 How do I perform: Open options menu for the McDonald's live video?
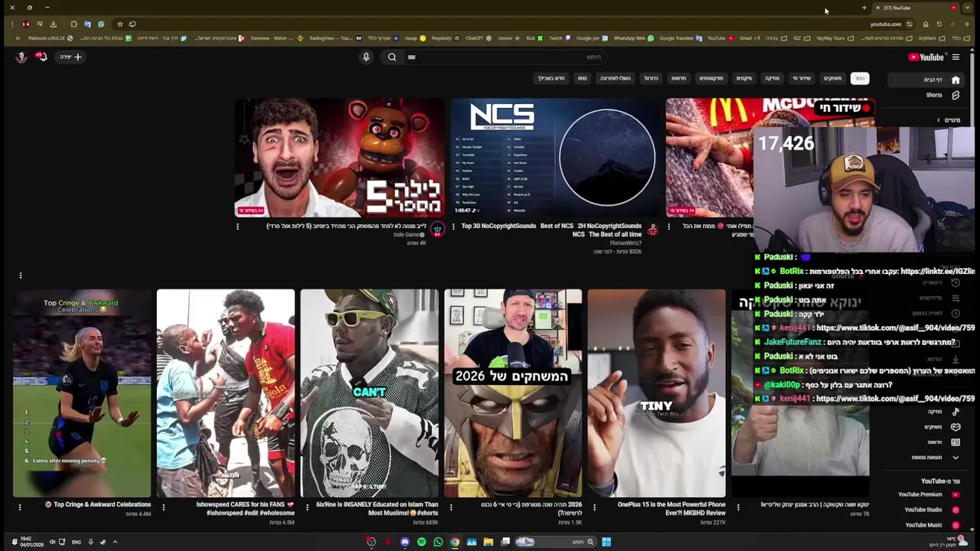coord(668,227)
